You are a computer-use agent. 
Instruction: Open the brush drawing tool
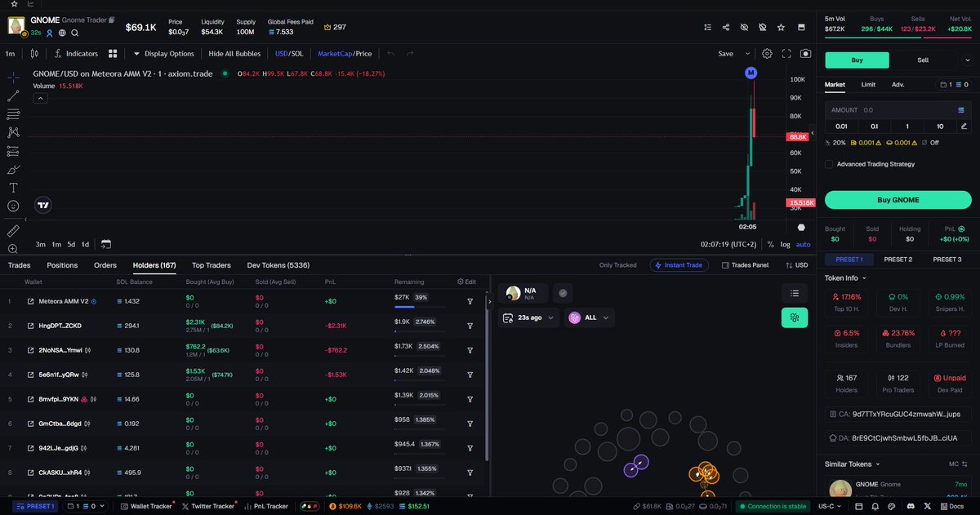click(x=13, y=170)
